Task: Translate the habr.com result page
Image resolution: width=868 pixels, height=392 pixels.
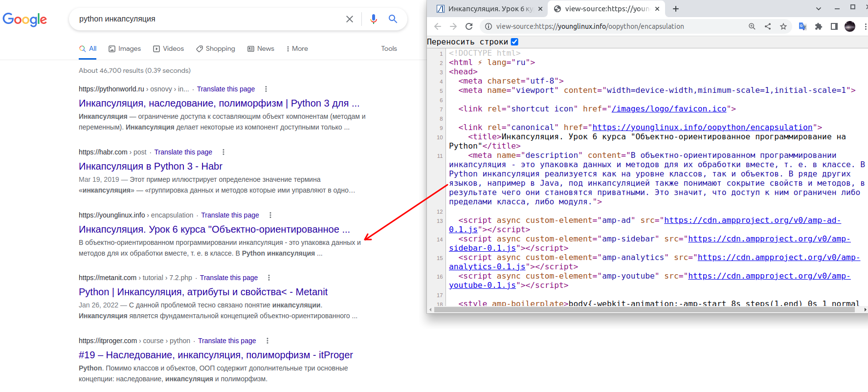Action: point(183,152)
